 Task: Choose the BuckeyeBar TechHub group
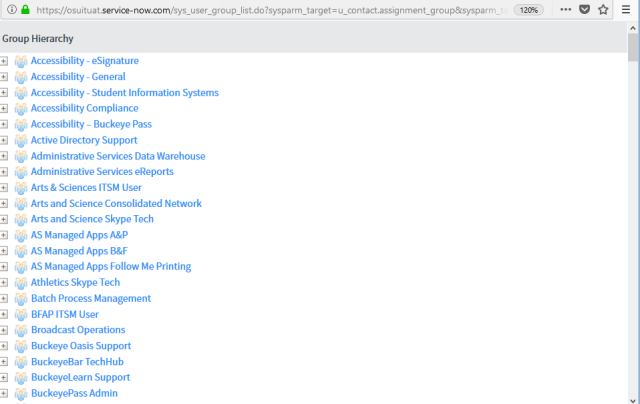click(78, 362)
